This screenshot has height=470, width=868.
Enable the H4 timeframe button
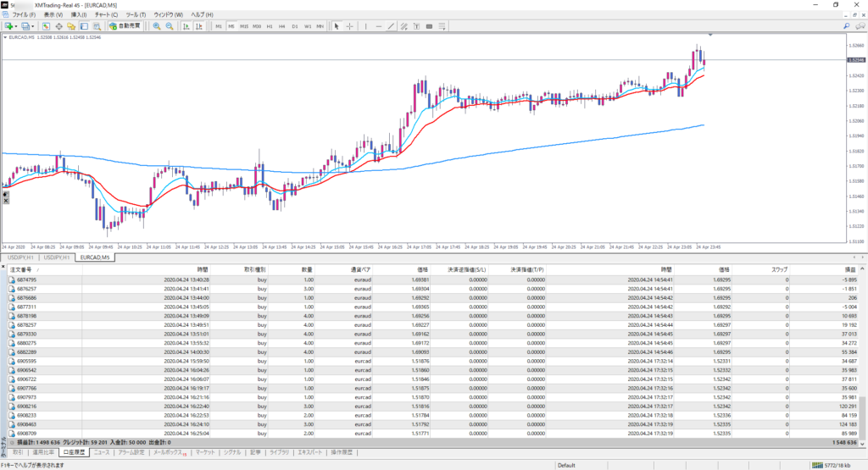[281, 26]
